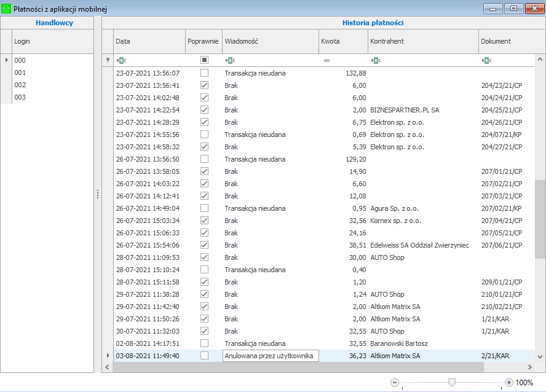Toggle Poprawnie checkbox for 23-07-2021 13:56:07 row
Viewport: 546px width, 392px height.
(204, 73)
